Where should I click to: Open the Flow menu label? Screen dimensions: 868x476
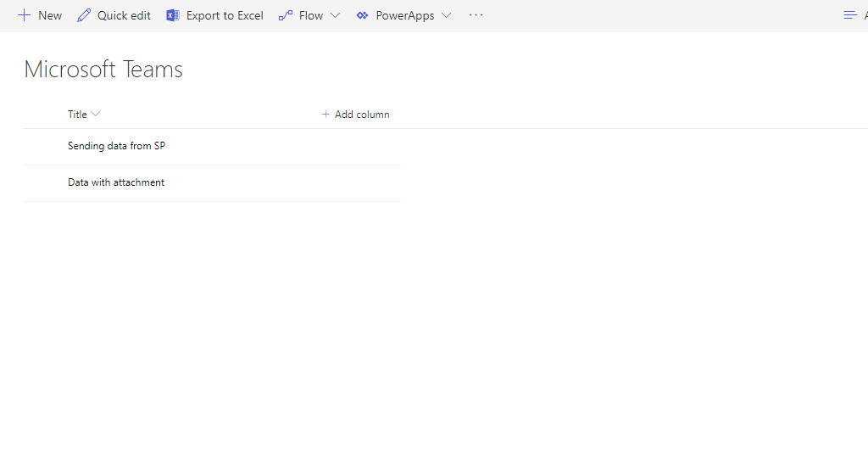pyautogui.click(x=311, y=15)
